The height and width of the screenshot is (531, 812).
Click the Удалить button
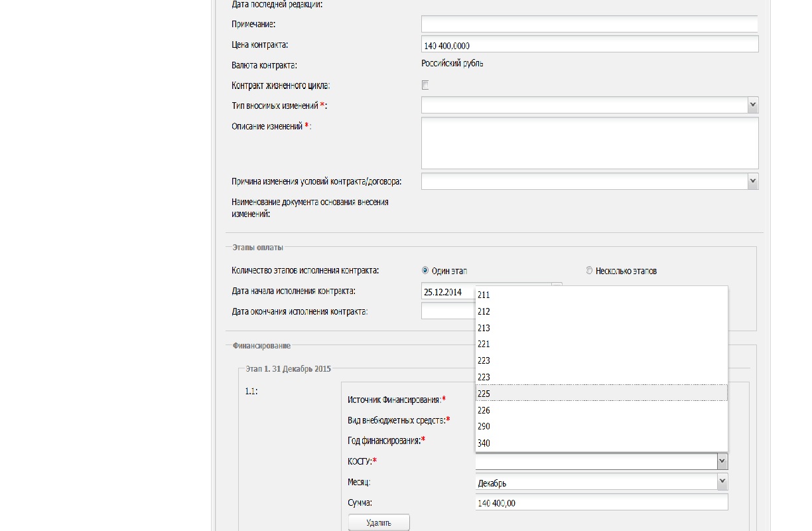point(379,522)
